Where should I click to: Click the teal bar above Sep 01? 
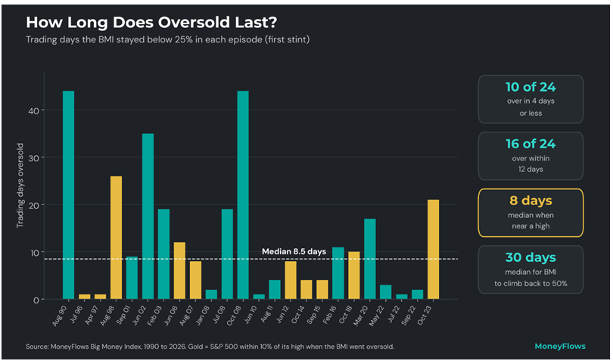click(132, 278)
